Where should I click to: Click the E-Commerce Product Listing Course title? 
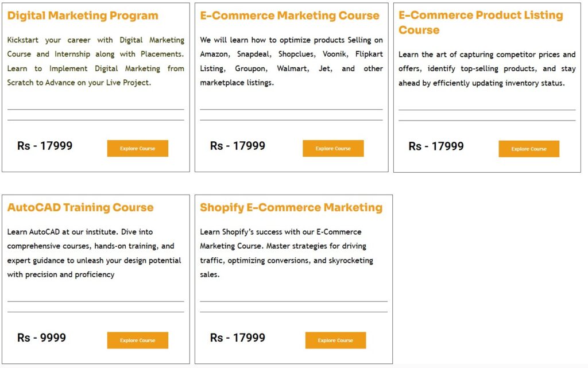point(481,22)
